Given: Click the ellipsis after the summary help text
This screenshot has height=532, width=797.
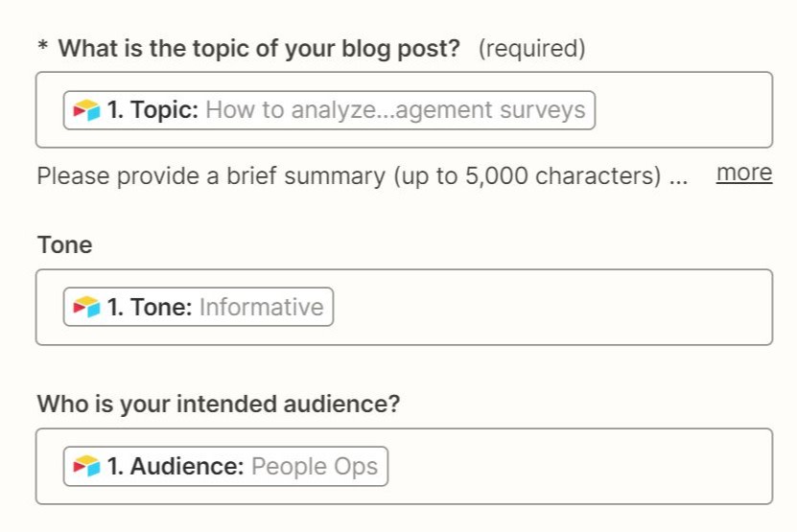Looking at the screenshot, I should point(679,179).
